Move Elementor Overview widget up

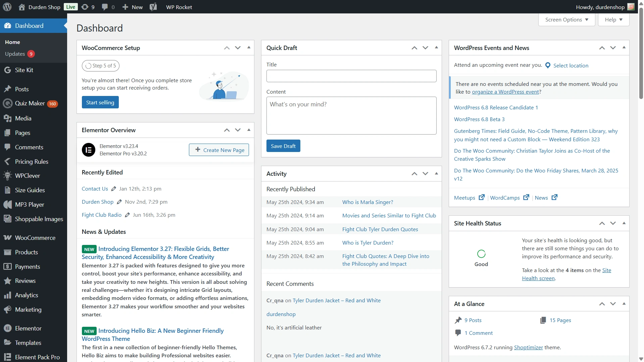pyautogui.click(x=227, y=130)
